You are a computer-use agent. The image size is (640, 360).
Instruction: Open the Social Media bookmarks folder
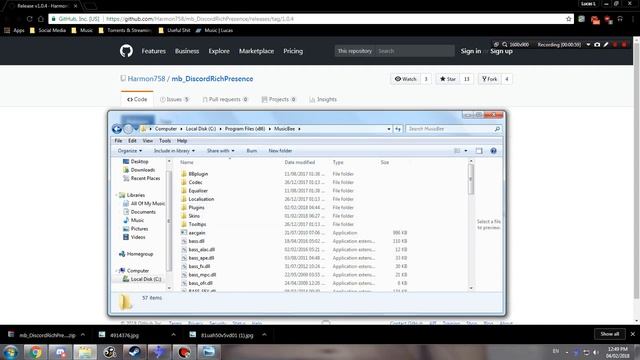48,30
